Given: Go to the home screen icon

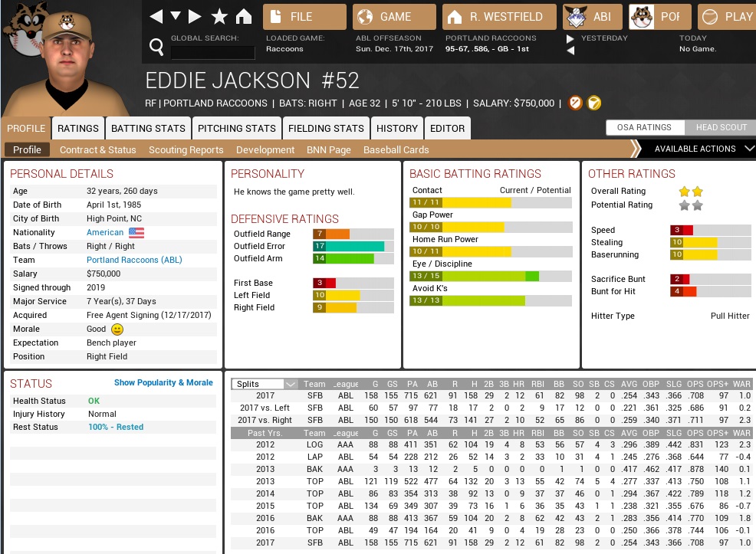Looking at the screenshot, I should tap(244, 17).
